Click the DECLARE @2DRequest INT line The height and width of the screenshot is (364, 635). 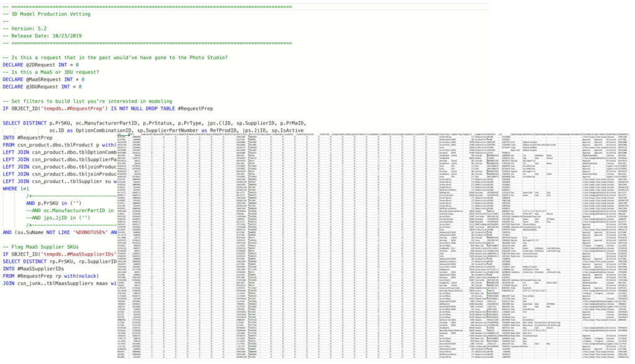(38, 64)
